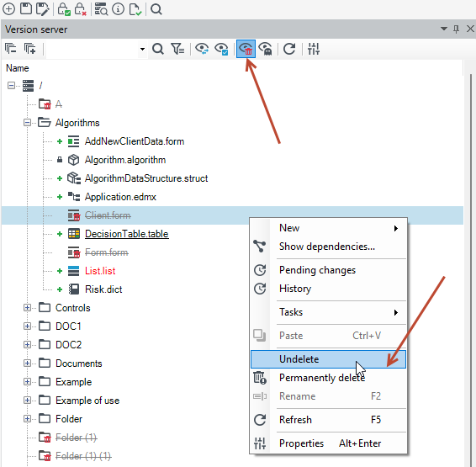Screen dimensions: 476x467
Task: Select the red List.list item
Action: click(x=100, y=271)
